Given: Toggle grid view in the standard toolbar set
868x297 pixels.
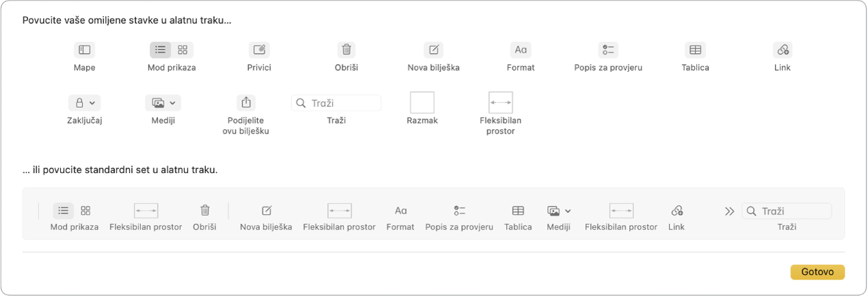Looking at the screenshot, I should click(x=86, y=211).
